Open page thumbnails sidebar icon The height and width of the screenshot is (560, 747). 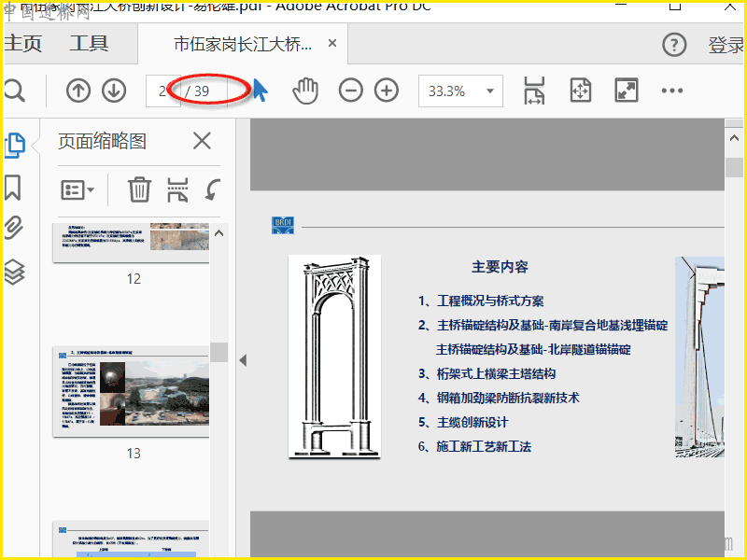tap(15, 146)
